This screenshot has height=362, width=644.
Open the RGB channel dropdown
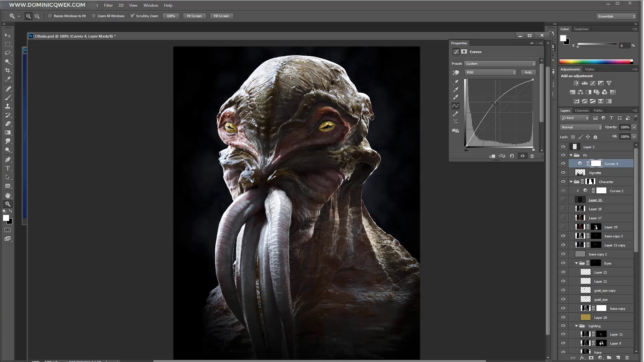[490, 72]
